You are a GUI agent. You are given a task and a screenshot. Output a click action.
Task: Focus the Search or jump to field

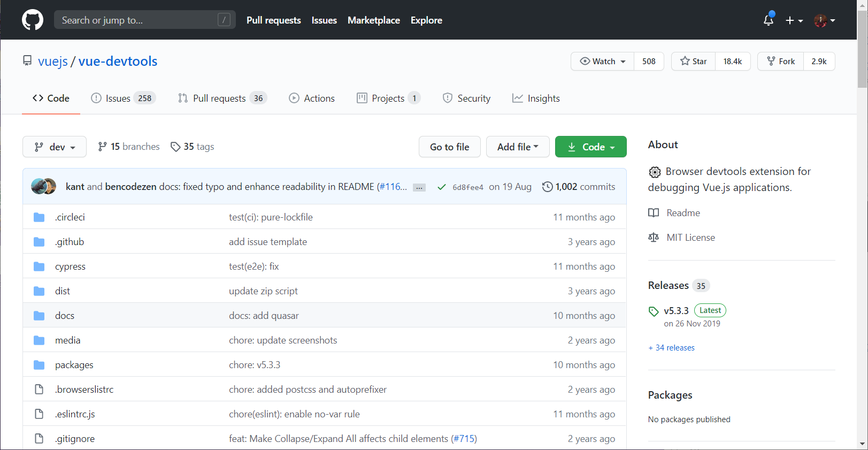pos(145,20)
